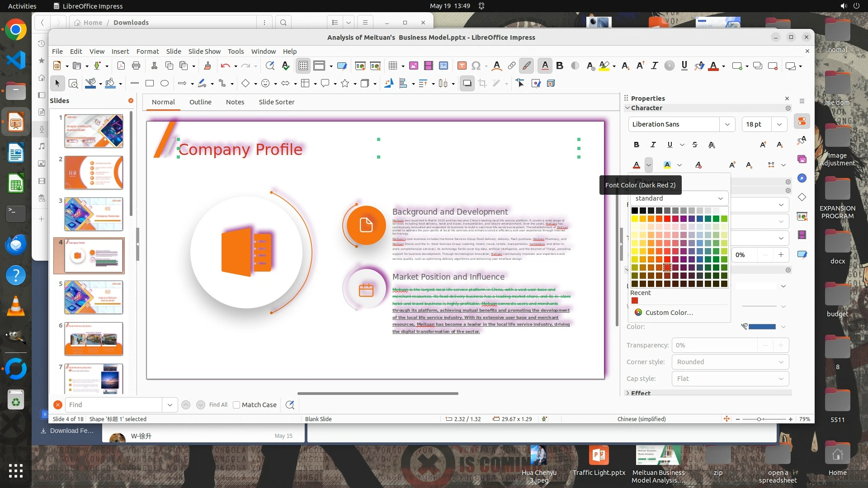Click Custom Color… button
868x488 pixels.
(x=669, y=313)
